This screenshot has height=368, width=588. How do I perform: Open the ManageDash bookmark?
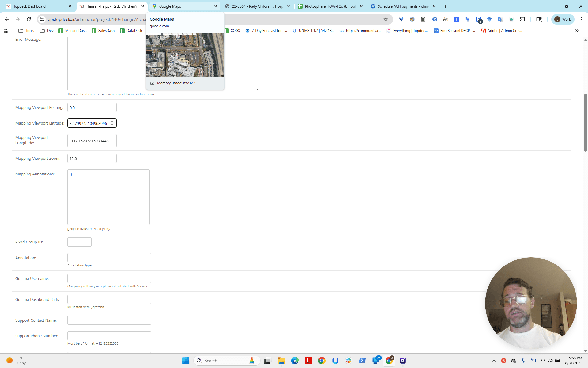point(73,31)
